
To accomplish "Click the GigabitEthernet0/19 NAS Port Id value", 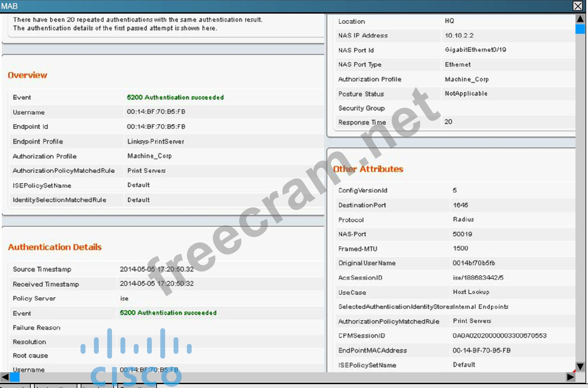I will [476, 50].
